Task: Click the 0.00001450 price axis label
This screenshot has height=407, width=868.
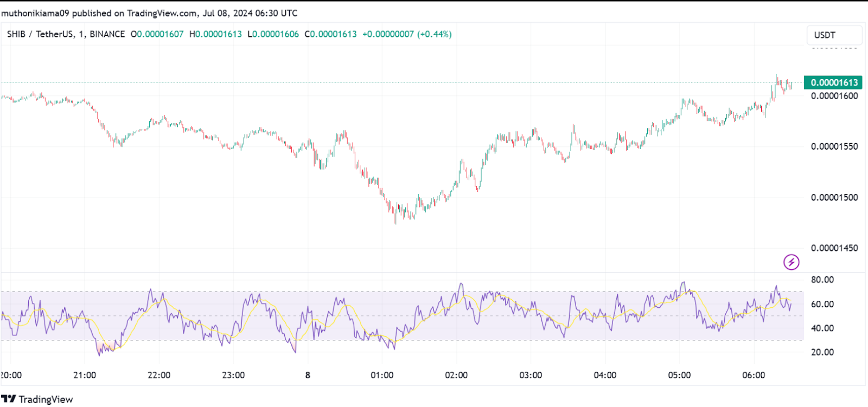Action: pos(834,248)
